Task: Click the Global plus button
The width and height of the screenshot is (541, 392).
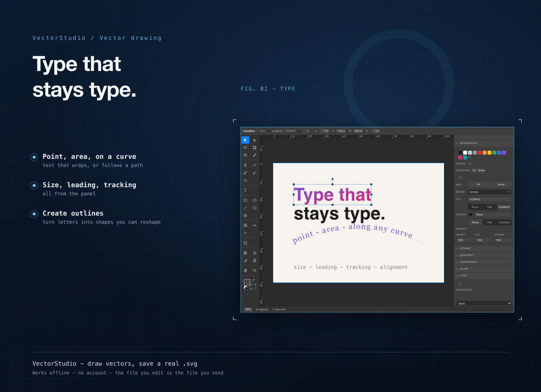Action: [x=470, y=164]
